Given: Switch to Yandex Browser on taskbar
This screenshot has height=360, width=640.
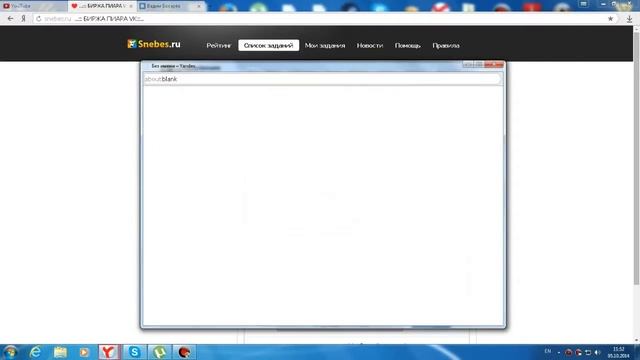Looking at the screenshot, I should point(109,352).
